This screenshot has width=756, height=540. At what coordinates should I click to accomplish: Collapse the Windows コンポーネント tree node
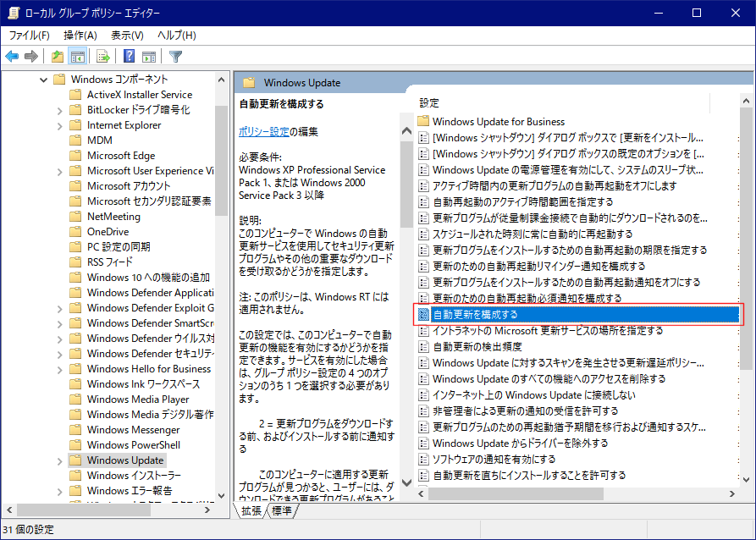point(43,80)
